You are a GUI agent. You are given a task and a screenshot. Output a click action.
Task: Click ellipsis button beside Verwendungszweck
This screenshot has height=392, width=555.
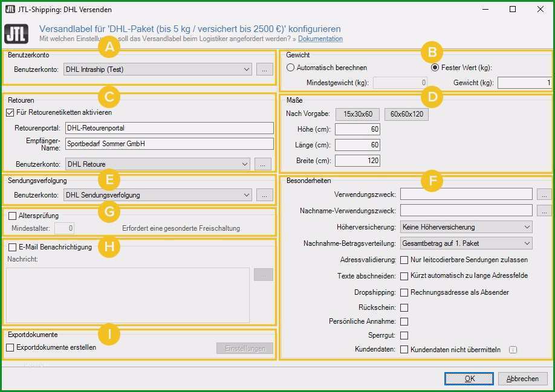(x=544, y=194)
